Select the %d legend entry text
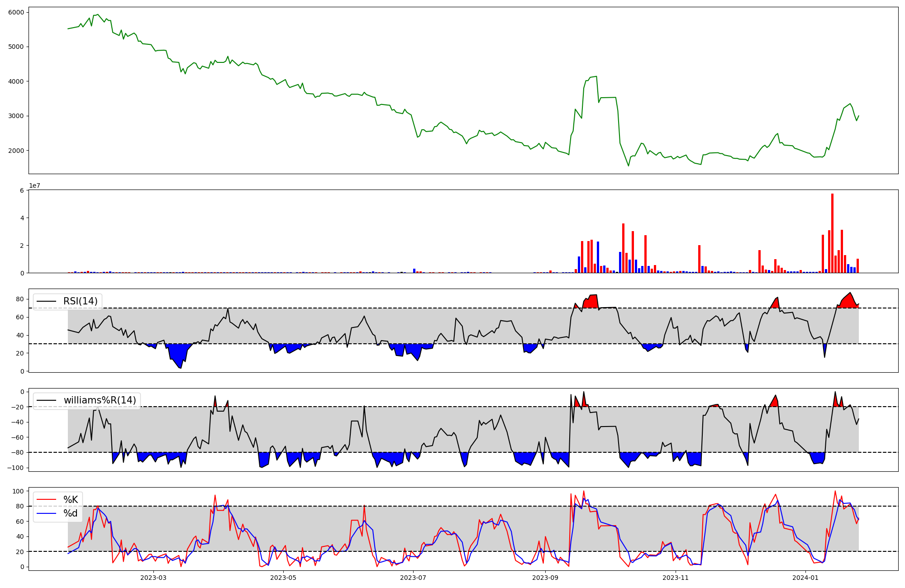The width and height of the screenshot is (905, 588). 71,513
